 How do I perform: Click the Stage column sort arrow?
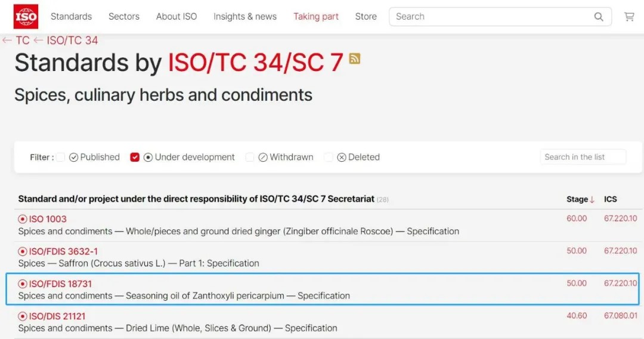(592, 200)
